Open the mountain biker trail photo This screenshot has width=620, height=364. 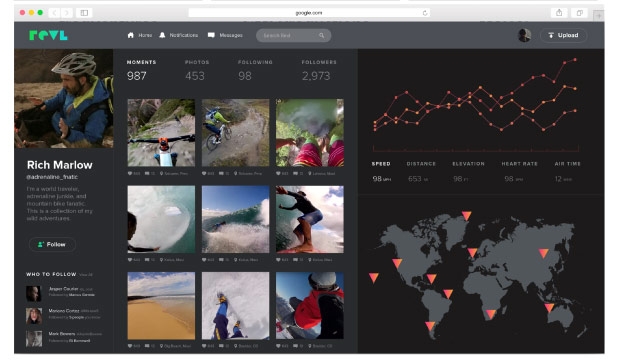tap(236, 133)
